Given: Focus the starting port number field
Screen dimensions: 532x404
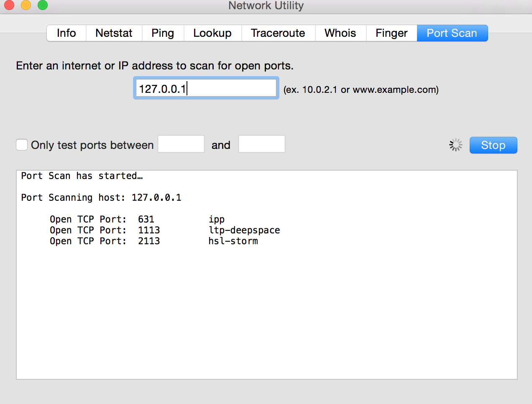Looking at the screenshot, I should [x=181, y=144].
